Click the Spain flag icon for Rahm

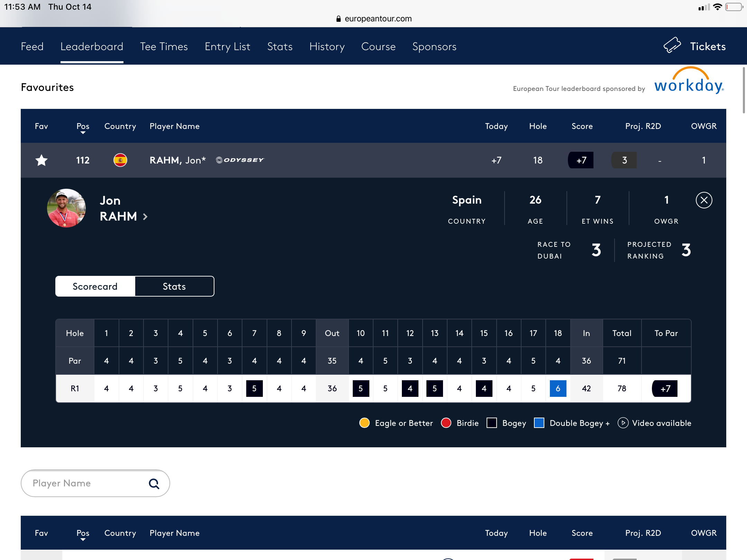pos(120,159)
